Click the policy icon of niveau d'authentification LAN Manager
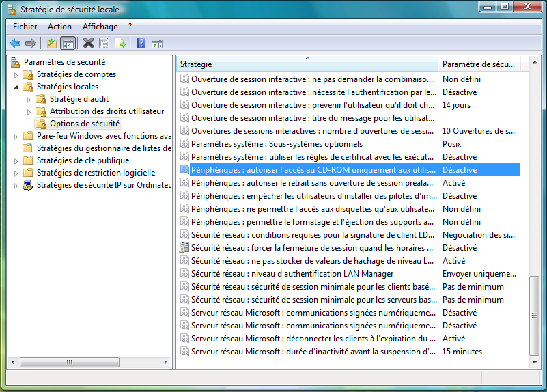The height and width of the screenshot is (392, 547). click(x=184, y=273)
